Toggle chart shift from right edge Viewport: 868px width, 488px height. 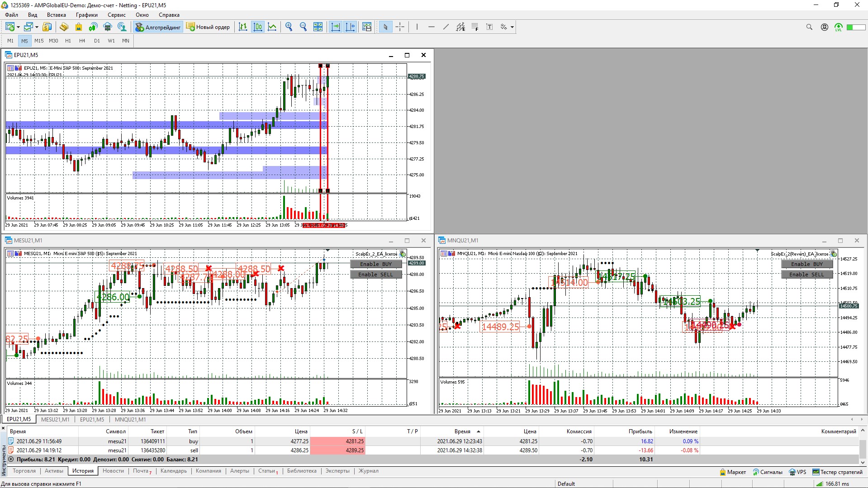[x=350, y=27]
